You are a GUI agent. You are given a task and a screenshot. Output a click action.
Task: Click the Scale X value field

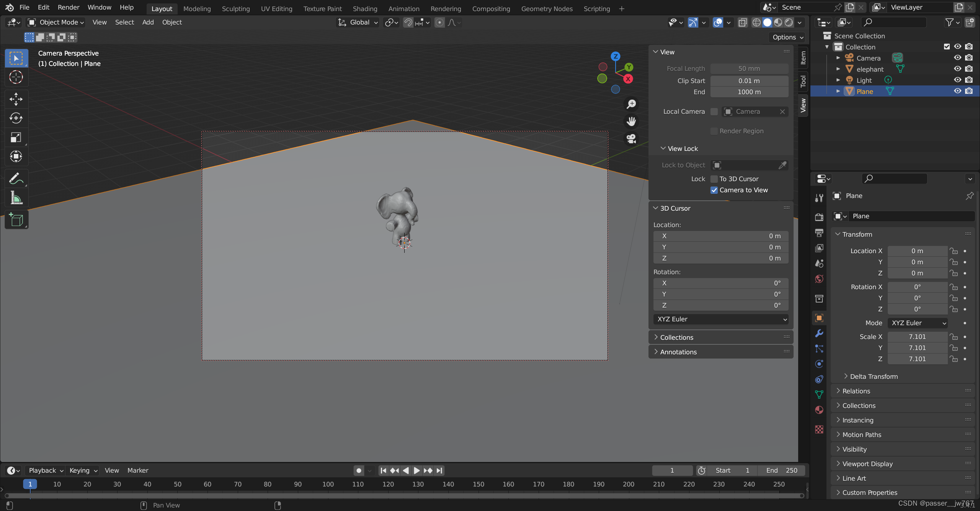[x=917, y=337]
